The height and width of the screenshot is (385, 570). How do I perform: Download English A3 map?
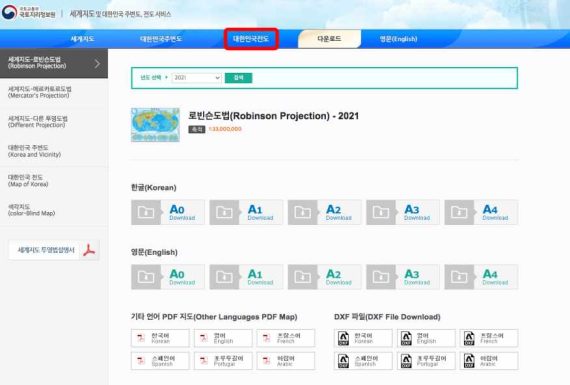tap(403, 277)
